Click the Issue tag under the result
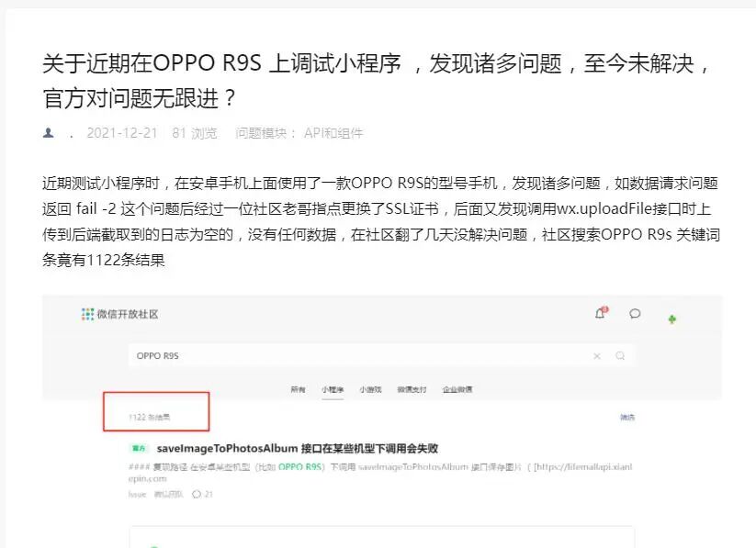This screenshot has height=548, width=756. (137, 494)
